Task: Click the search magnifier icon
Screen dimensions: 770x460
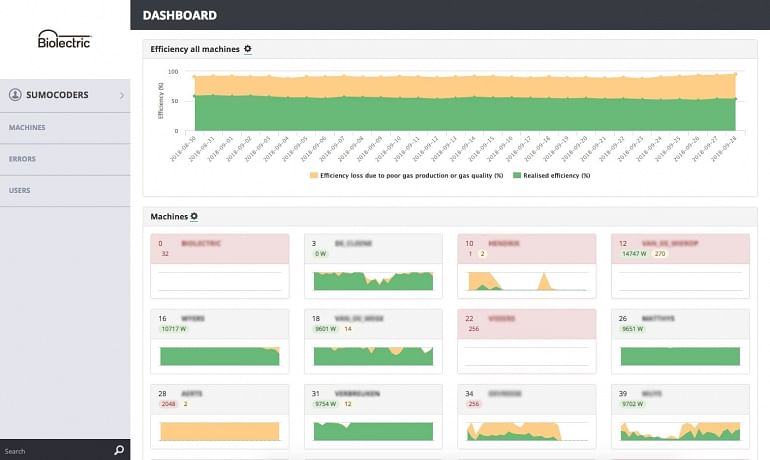Action: pos(119,451)
